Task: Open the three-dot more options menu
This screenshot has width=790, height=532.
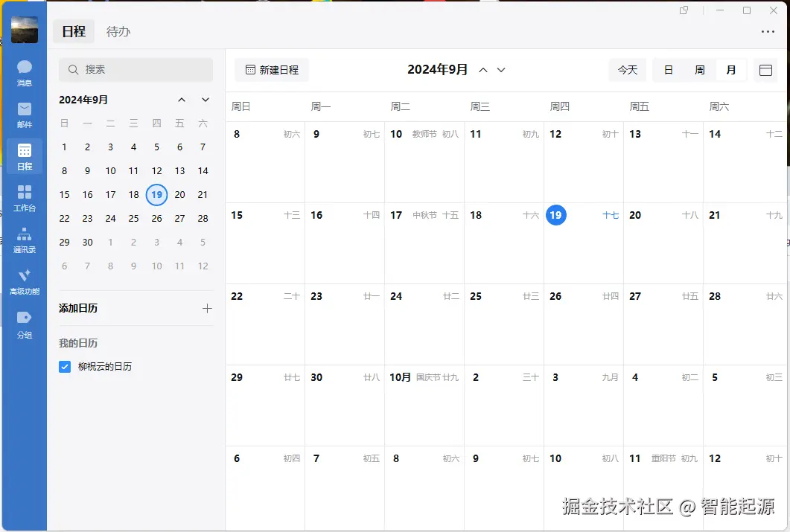Action: 768,32
